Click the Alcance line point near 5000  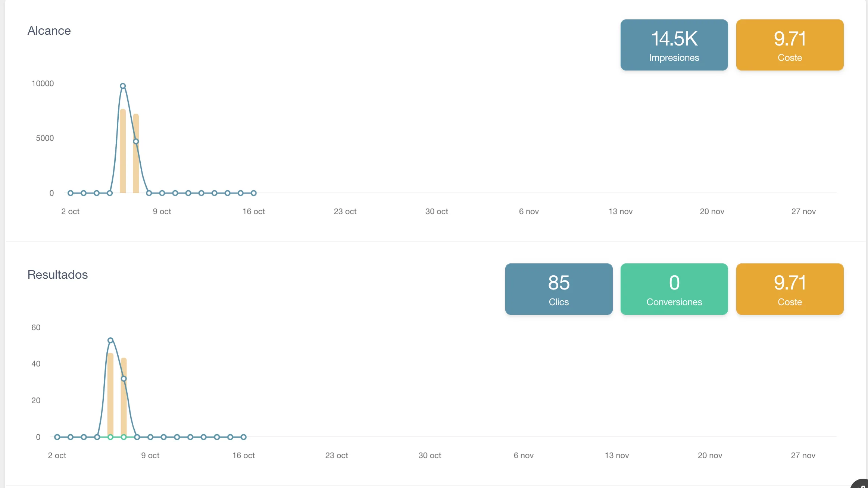[136, 141]
